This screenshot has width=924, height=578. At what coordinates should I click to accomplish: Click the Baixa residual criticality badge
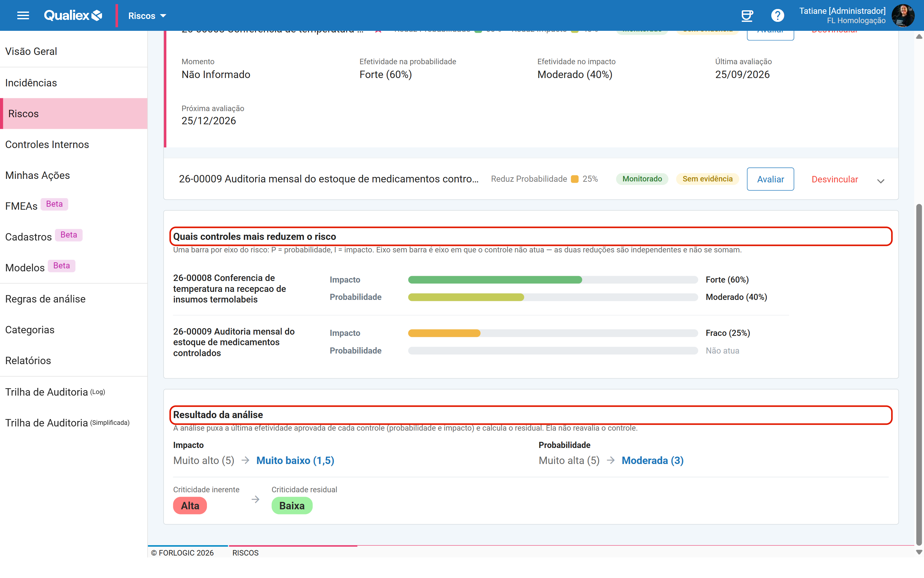[x=292, y=506]
